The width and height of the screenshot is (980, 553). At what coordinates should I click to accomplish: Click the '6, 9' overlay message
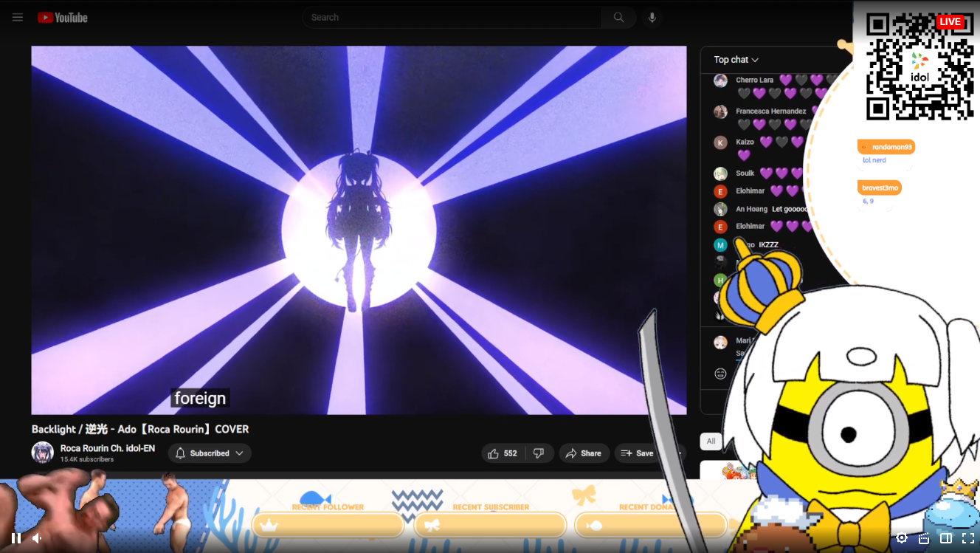coord(869,201)
